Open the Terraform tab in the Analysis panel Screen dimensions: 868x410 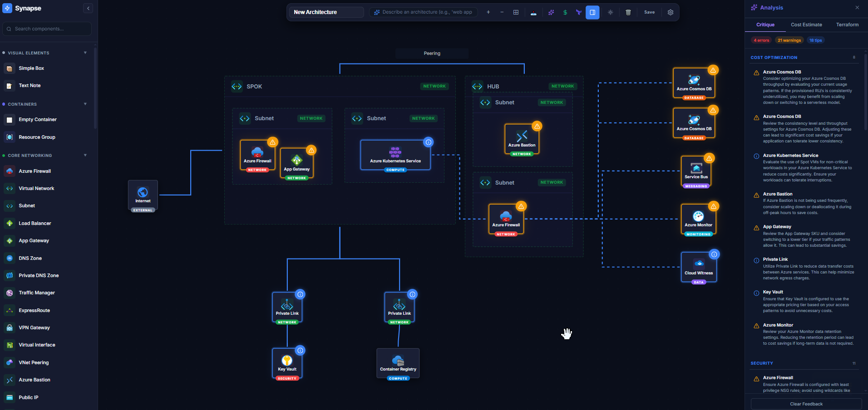point(847,25)
